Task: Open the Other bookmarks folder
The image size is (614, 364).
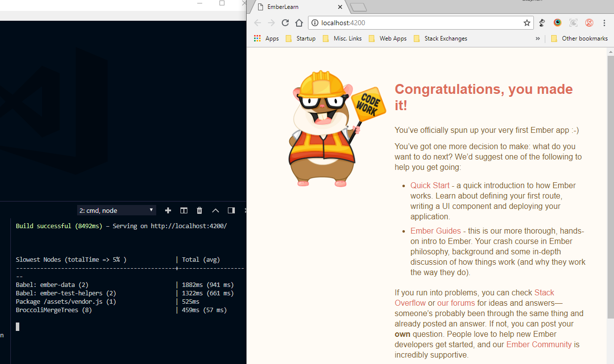Action: (579, 39)
